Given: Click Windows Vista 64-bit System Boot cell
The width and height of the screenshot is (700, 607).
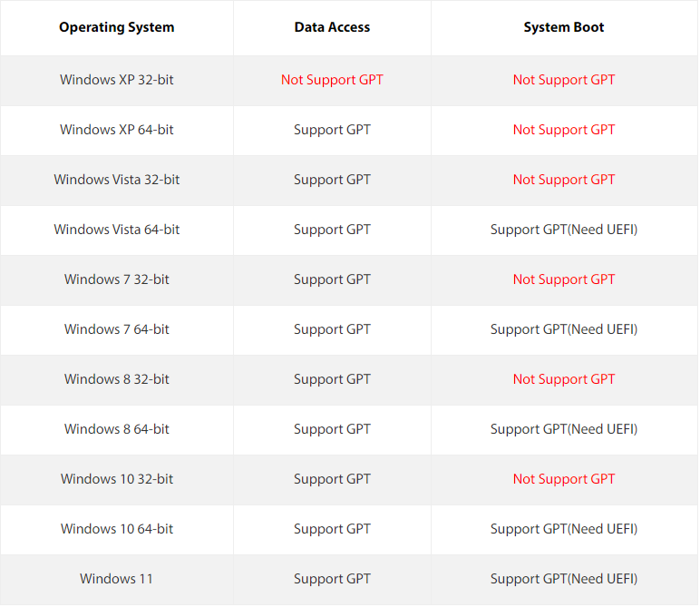Looking at the screenshot, I should [x=563, y=230].
